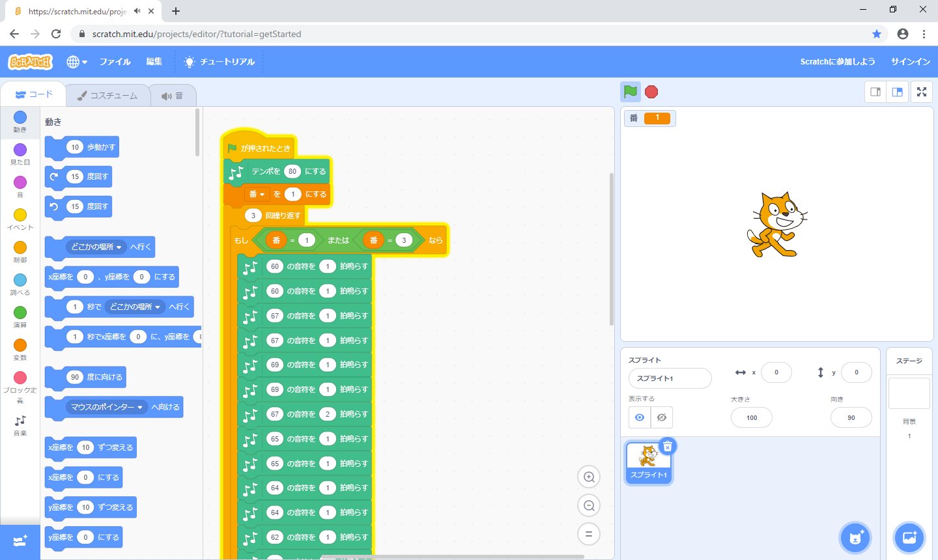Zoom out of the code workspace
938x560 pixels.
pyautogui.click(x=589, y=506)
